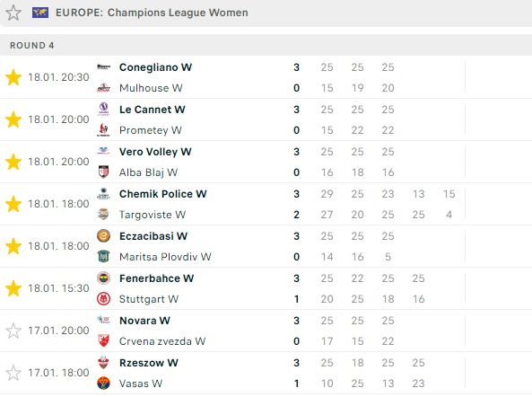The width and height of the screenshot is (532, 397).
Task: Click the Europe flag icon in header
Action: pos(40,13)
